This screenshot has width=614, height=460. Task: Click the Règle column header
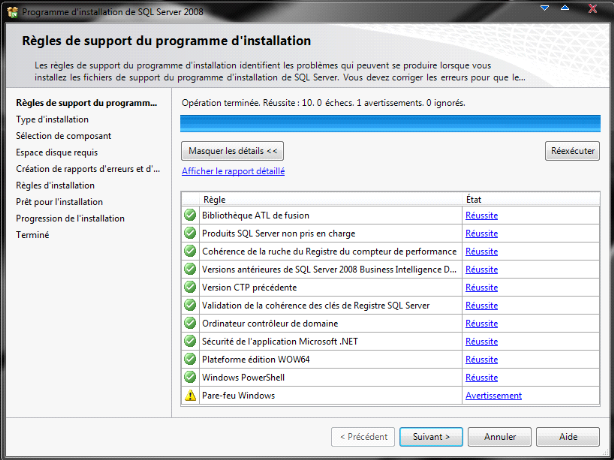click(x=331, y=199)
